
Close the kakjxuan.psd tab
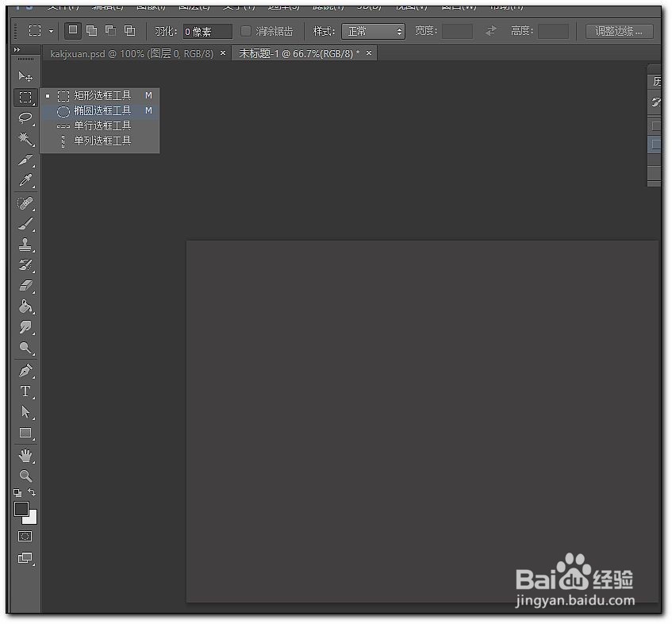(x=223, y=53)
